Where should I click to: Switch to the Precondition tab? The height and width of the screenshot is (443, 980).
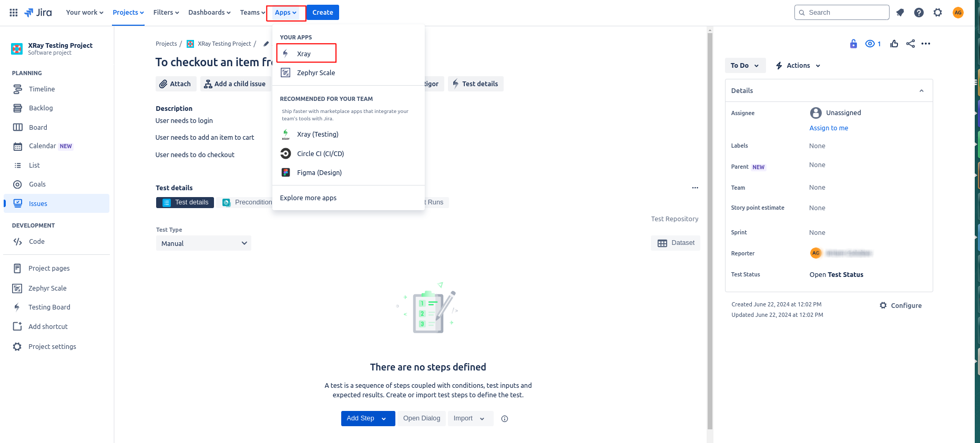(x=247, y=202)
